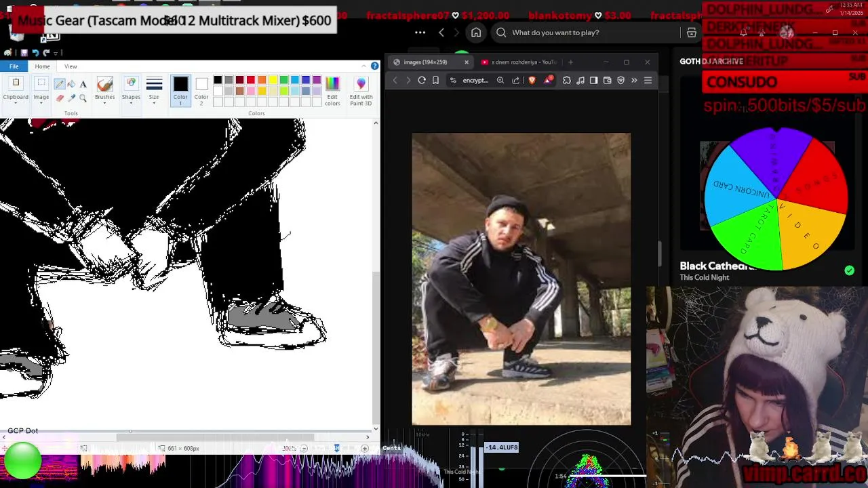Click Paint zoom out minus button
This screenshot has height=488, width=868.
pos(303,448)
